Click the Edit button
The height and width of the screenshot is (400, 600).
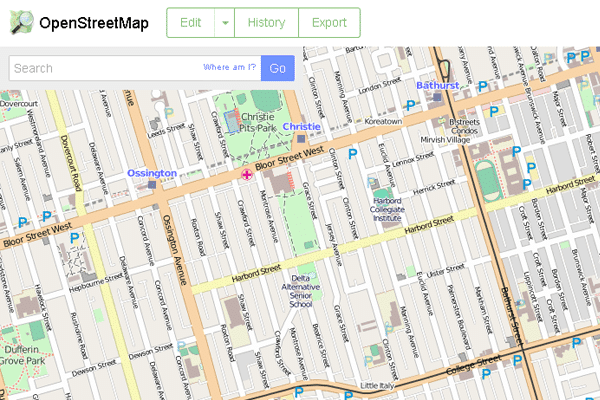[x=191, y=23]
